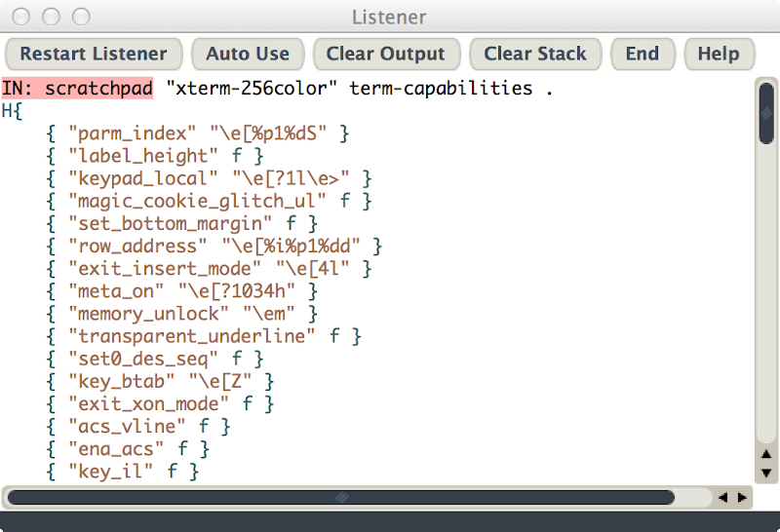Click the "\em" value string
This screenshot has width=780, height=532.
click(x=269, y=314)
